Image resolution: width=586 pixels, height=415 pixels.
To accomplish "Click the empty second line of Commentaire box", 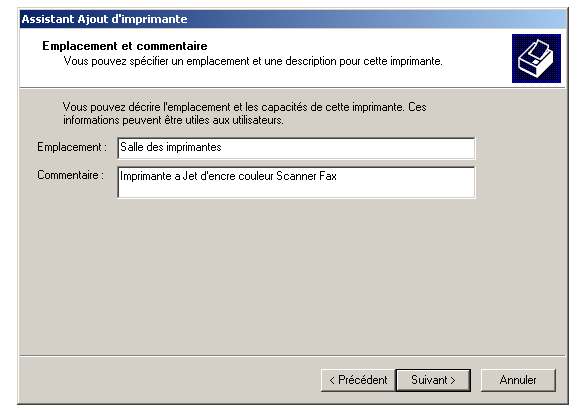I will point(296,190).
